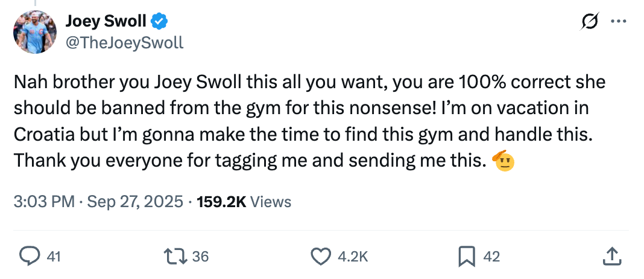Click the 41 replies count

pos(54,257)
